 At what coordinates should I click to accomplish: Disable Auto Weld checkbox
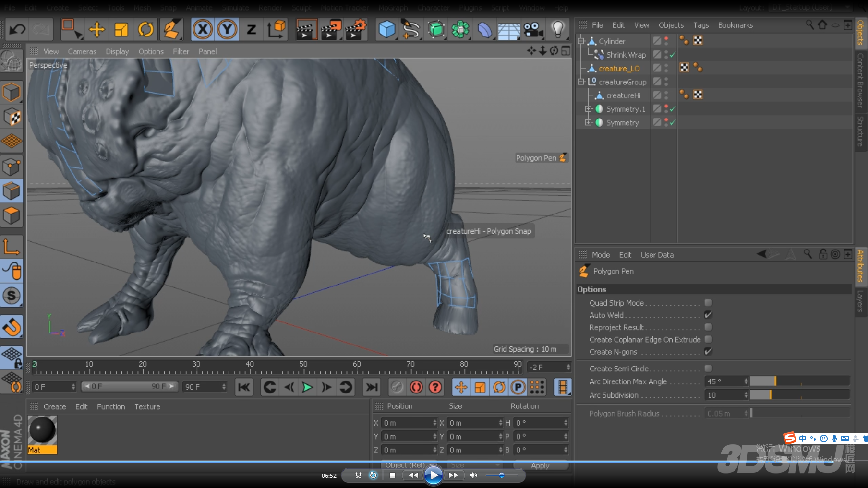pyautogui.click(x=708, y=315)
